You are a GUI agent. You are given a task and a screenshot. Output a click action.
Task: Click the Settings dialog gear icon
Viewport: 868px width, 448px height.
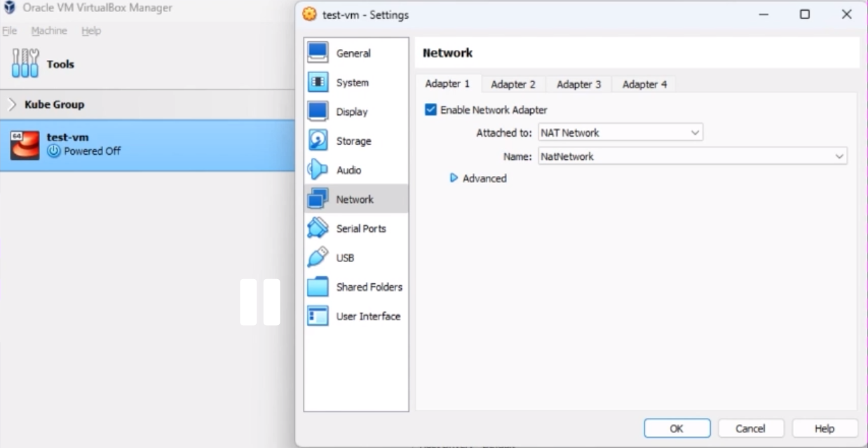point(309,15)
